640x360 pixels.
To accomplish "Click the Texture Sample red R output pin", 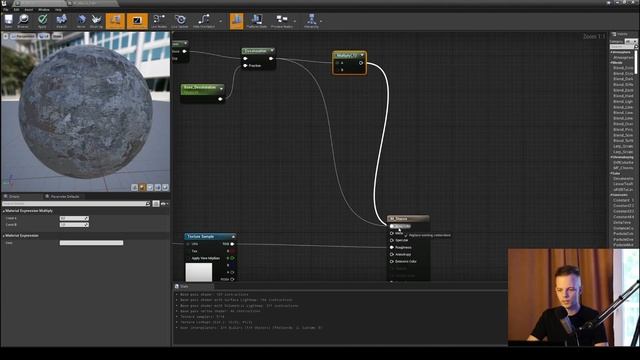I will (x=232, y=251).
